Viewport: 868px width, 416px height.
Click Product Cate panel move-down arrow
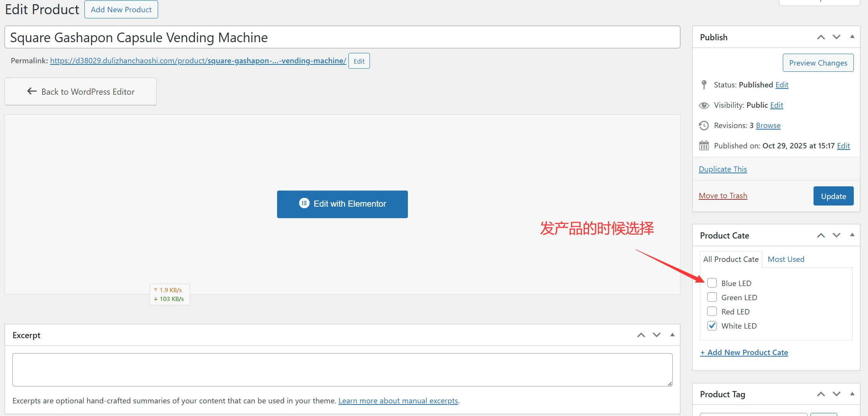[x=837, y=235]
